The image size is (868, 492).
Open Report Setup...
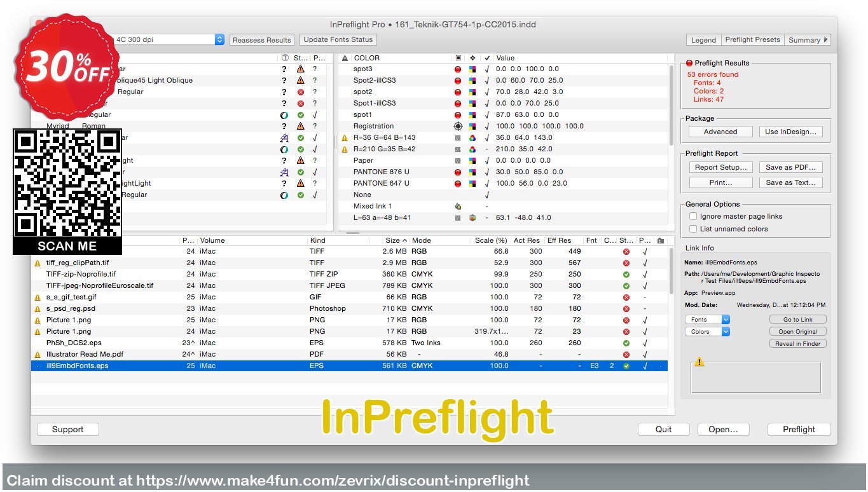click(720, 167)
